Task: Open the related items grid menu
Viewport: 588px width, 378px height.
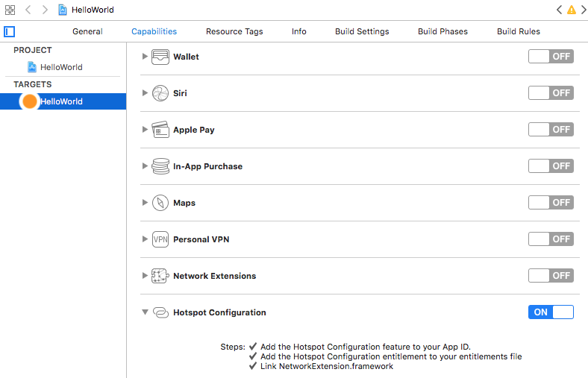Action: [x=10, y=10]
